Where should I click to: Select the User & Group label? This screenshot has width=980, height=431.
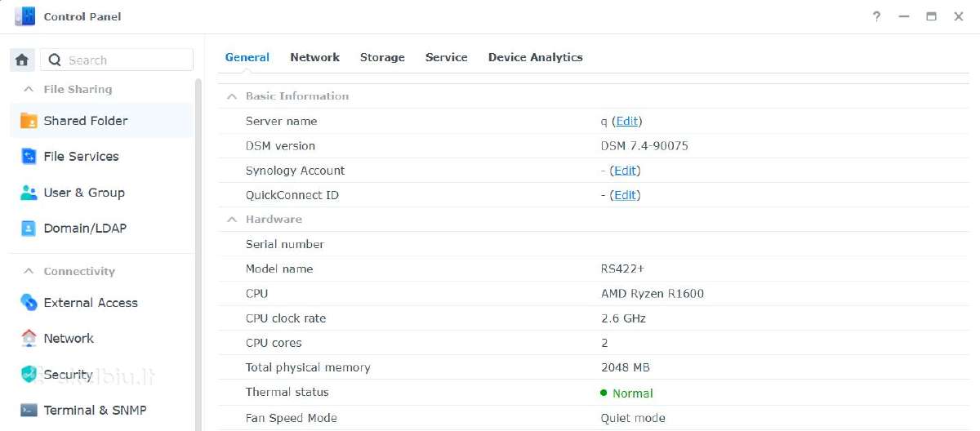[x=84, y=193]
